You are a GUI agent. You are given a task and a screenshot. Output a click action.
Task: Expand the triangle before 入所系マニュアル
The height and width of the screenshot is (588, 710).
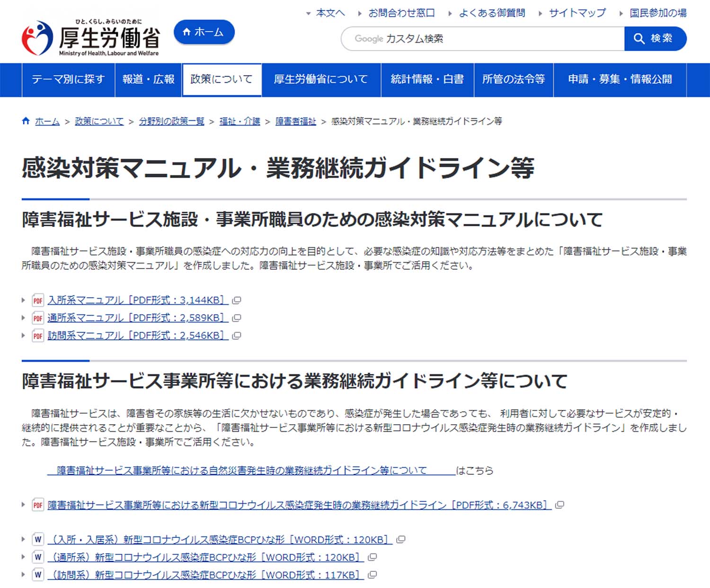coord(23,300)
